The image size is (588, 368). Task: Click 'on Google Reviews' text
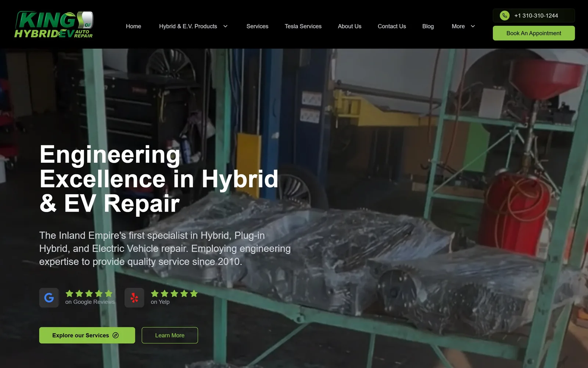pyautogui.click(x=90, y=302)
